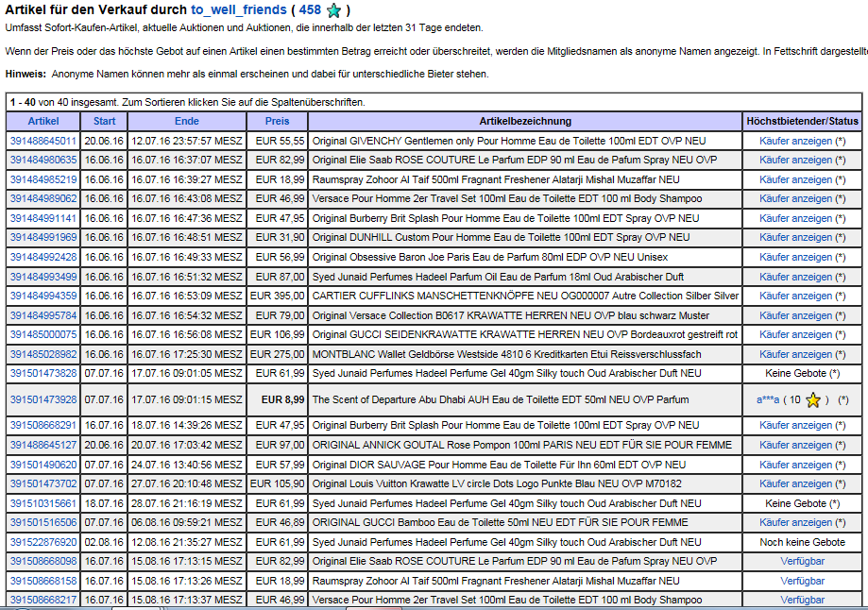Viewport: 868px width, 610px height.
Task: Select bold price EUR 8,99
Action: (x=277, y=399)
